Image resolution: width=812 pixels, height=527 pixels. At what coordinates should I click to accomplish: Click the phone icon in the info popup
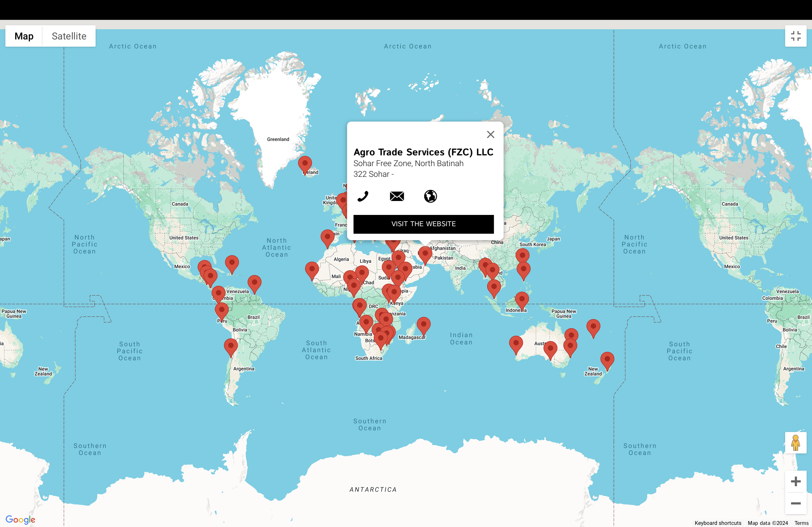363,196
